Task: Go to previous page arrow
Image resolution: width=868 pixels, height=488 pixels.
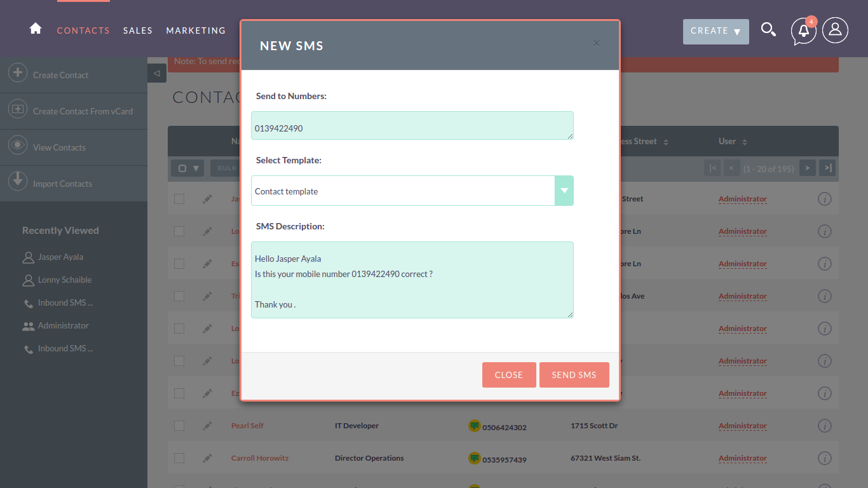Action: click(x=732, y=168)
